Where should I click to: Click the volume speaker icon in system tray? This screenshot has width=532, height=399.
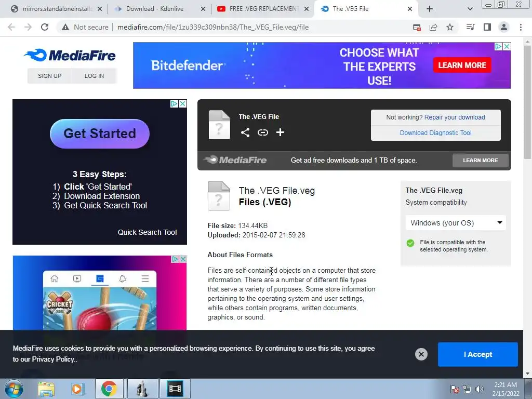[480, 389]
